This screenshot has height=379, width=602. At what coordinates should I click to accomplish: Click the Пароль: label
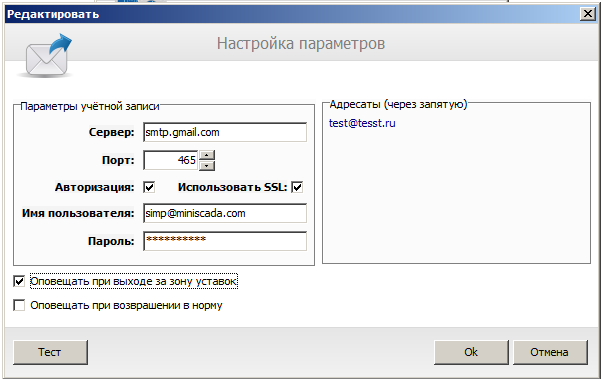point(111,241)
